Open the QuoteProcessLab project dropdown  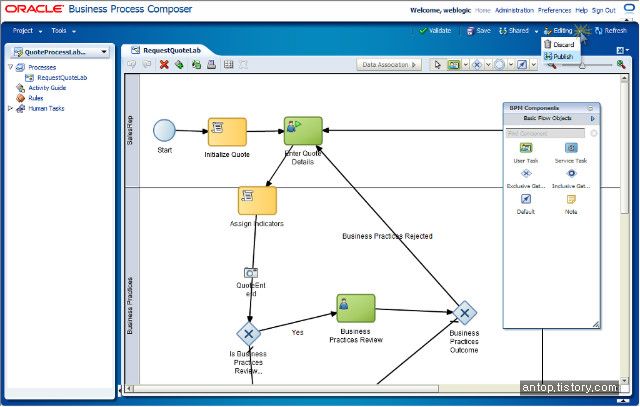coord(104,52)
